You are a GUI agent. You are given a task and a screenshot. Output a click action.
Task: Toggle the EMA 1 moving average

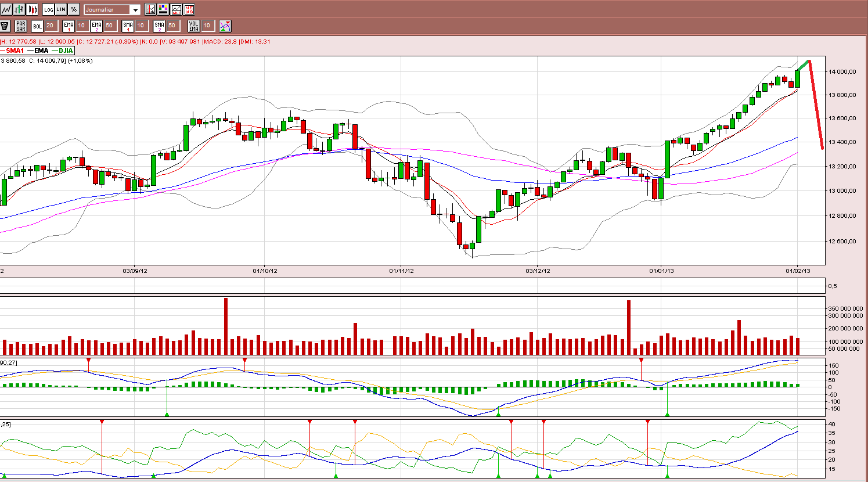(x=69, y=26)
